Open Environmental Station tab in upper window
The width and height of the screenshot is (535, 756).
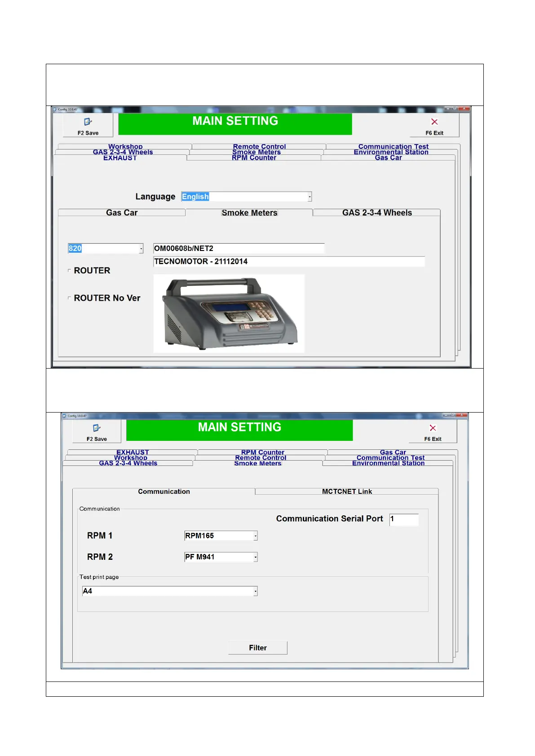point(391,152)
